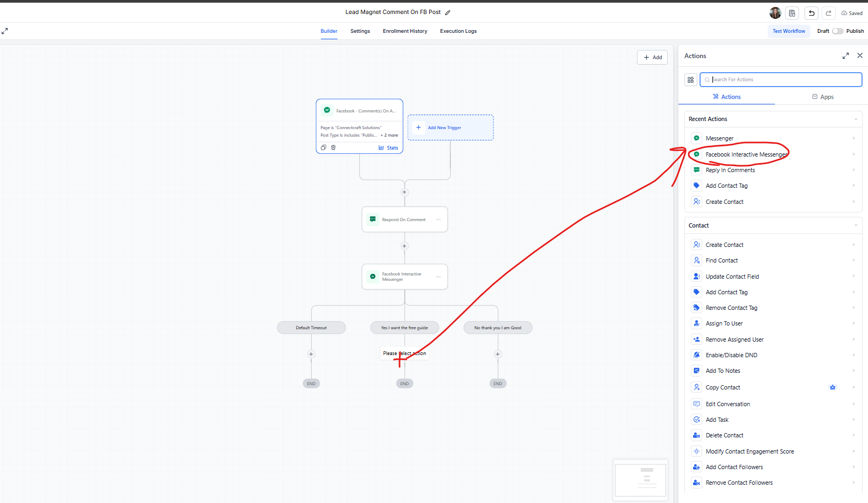Open Enrollment History tab
This screenshot has width=868, height=503.
click(x=405, y=31)
